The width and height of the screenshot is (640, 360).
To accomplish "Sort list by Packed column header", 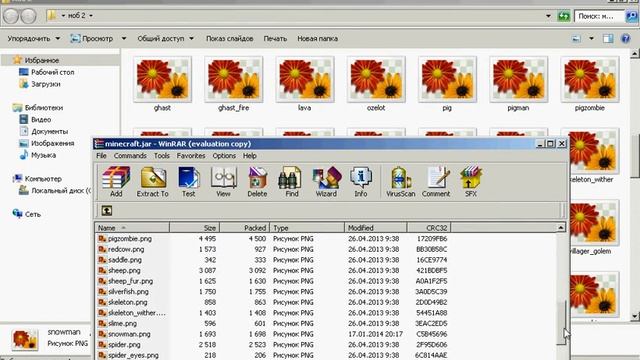I will (x=244, y=228).
